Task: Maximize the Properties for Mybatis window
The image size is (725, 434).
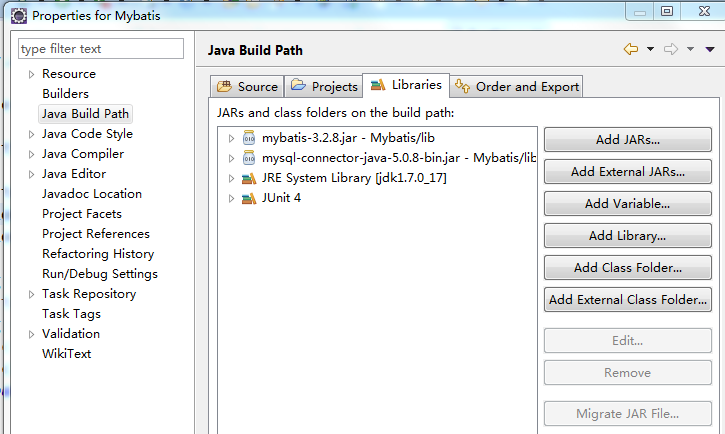Action: (667, 11)
